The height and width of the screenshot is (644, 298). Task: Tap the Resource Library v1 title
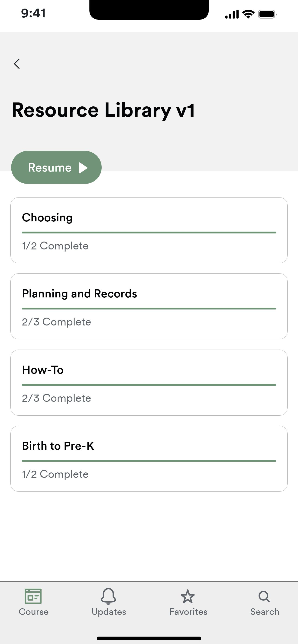103,110
